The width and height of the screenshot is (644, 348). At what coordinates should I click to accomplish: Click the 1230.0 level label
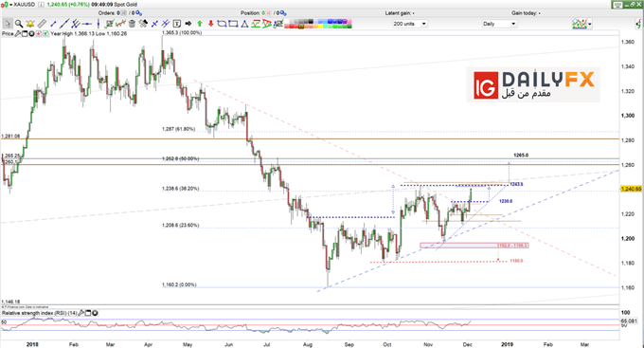click(x=506, y=201)
